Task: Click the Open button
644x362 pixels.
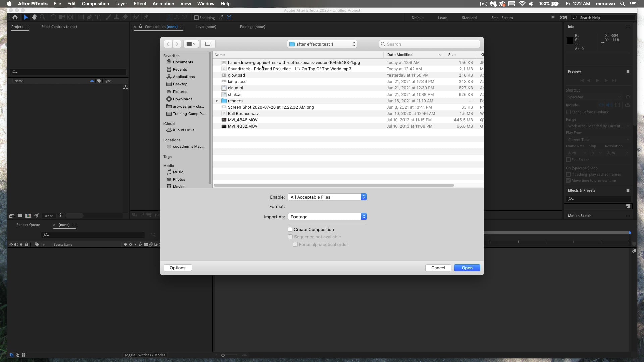Action: [467, 268]
